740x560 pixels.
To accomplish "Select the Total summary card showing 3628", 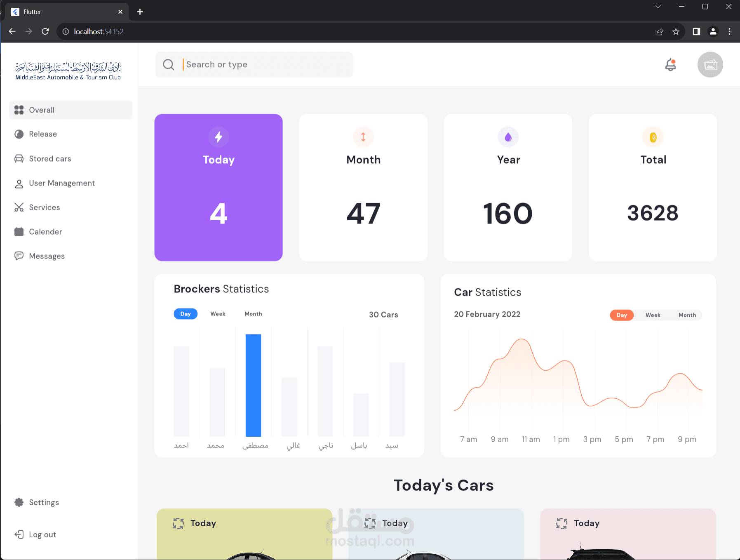I will click(653, 188).
